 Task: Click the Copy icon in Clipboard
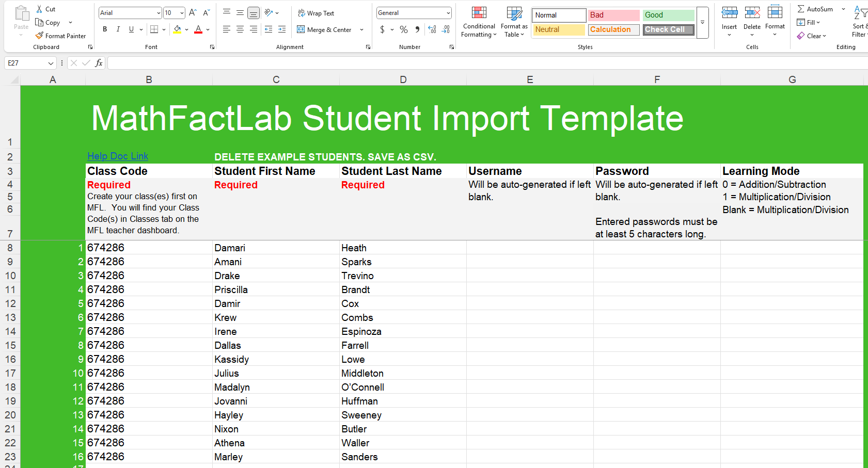coord(39,22)
